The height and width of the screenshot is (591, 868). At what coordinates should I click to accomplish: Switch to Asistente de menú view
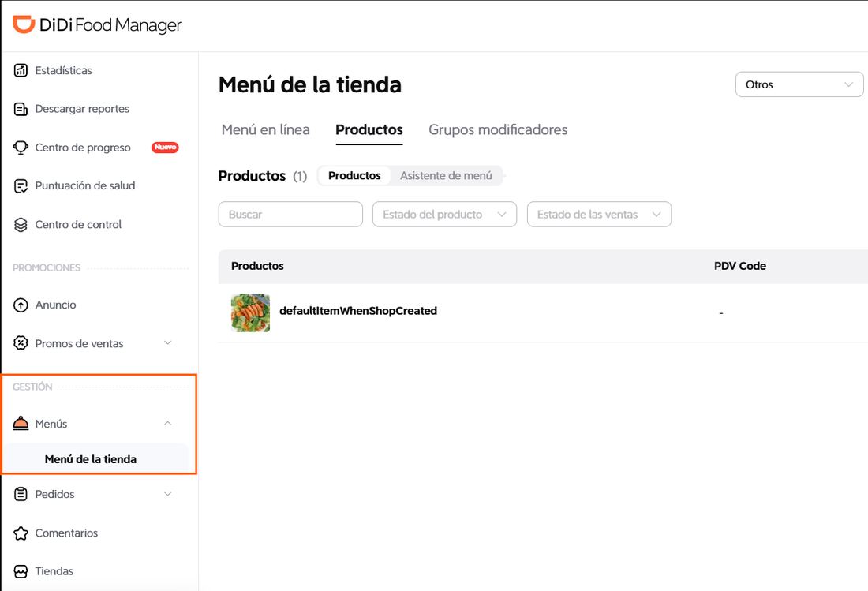pos(446,175)
